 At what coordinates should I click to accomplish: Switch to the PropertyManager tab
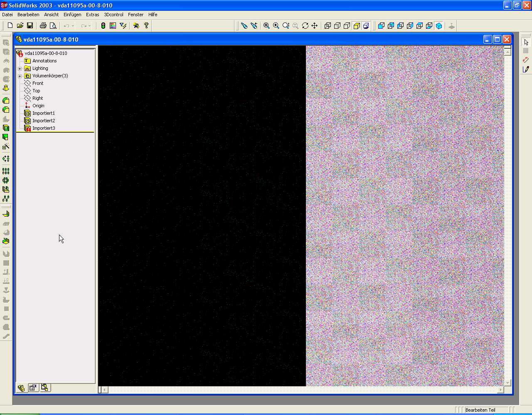tap(33, 388)
